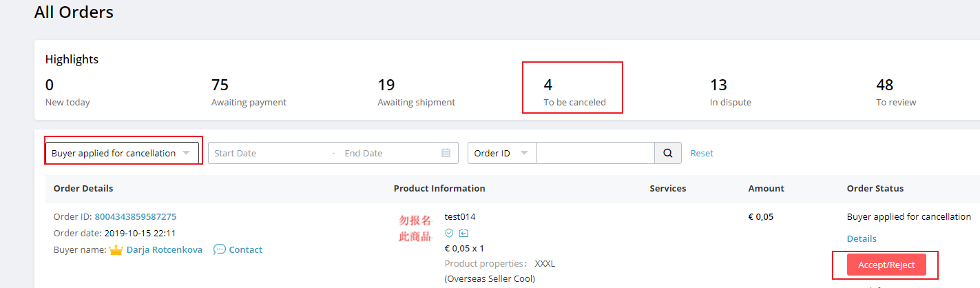Click the buyer's gold crown icon

point(116,249)
